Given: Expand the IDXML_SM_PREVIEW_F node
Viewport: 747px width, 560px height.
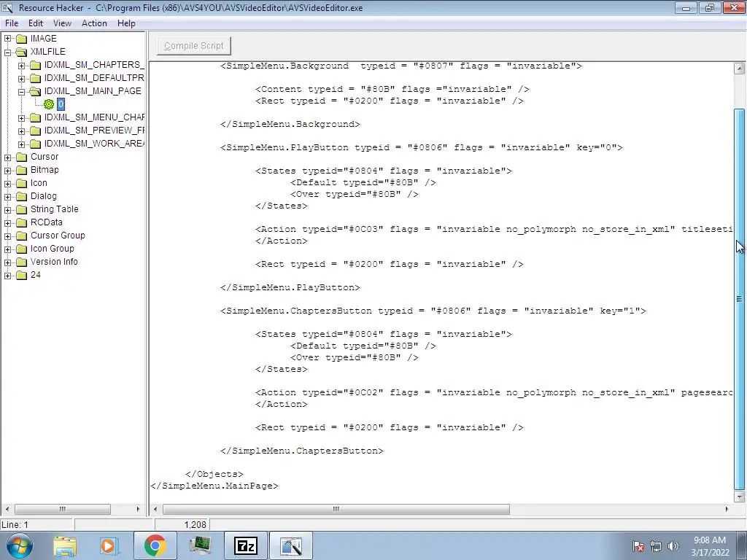Looking at the screenshot, I should 21,131.
